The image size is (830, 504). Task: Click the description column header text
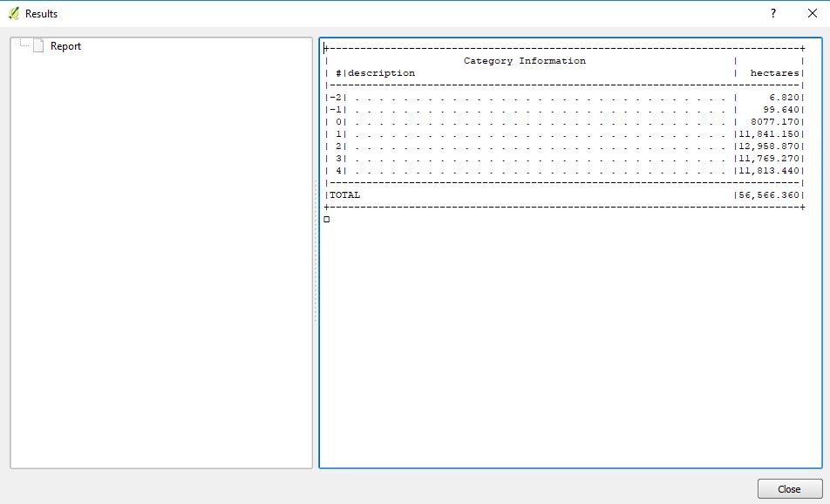pos(381,73)
